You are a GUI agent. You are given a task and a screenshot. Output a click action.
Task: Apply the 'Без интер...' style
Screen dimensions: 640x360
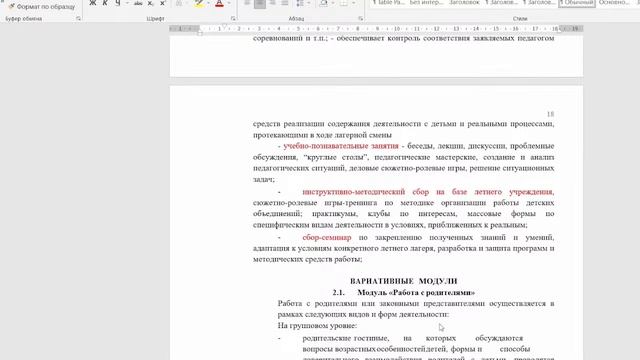click(x=426, y=3)
